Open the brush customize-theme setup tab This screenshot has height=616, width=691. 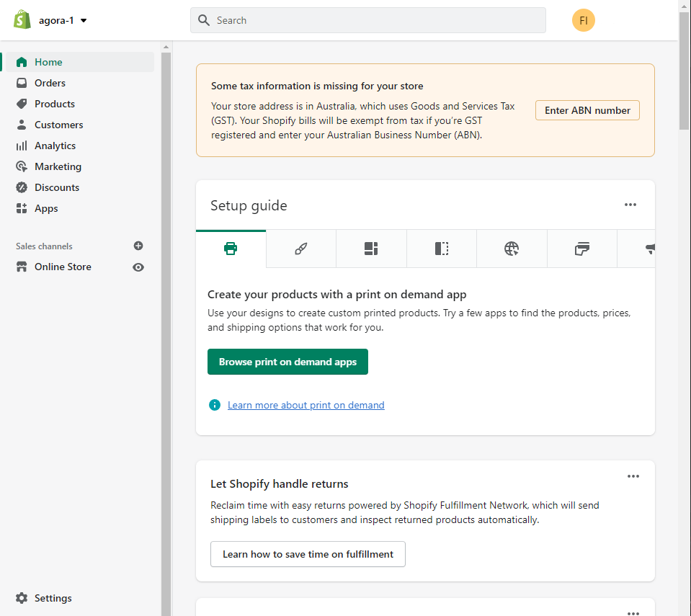point(301,249)
